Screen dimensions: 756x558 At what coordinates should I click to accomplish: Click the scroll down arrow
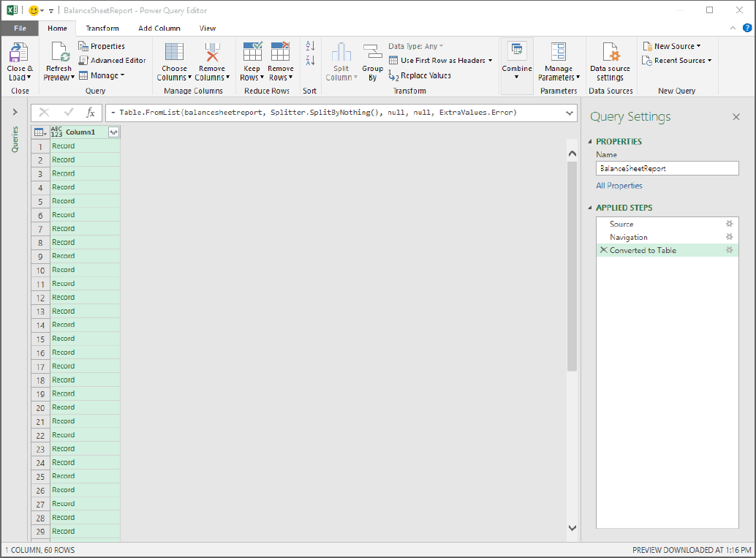click(572, 527)
